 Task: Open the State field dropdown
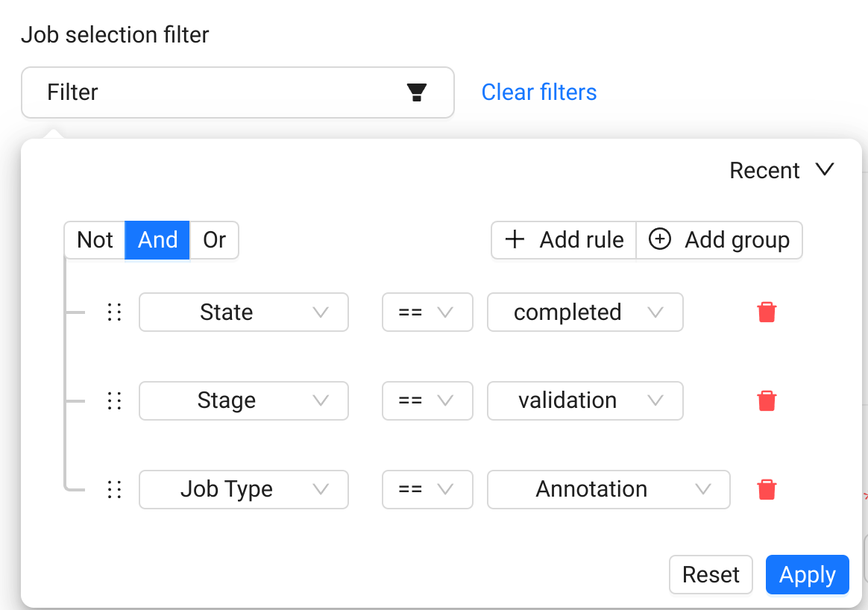(243, 312)
